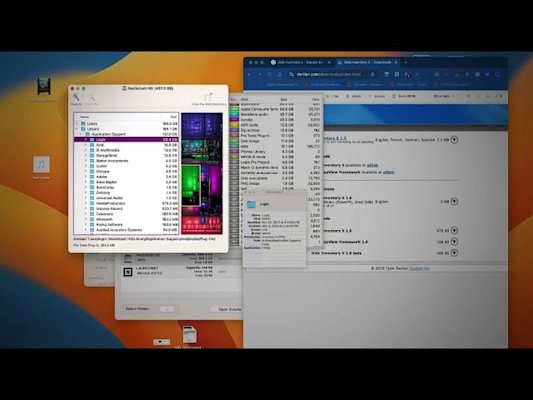Switch to Disk Inventory X Downloads tab
The width and height of the screenshot is (533, 400).
367,62
